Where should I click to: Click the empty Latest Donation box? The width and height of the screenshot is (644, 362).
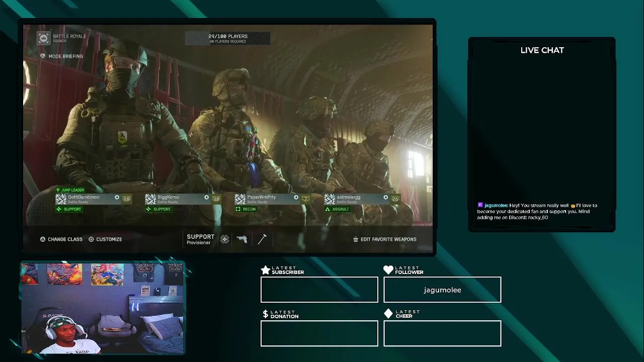319,333
